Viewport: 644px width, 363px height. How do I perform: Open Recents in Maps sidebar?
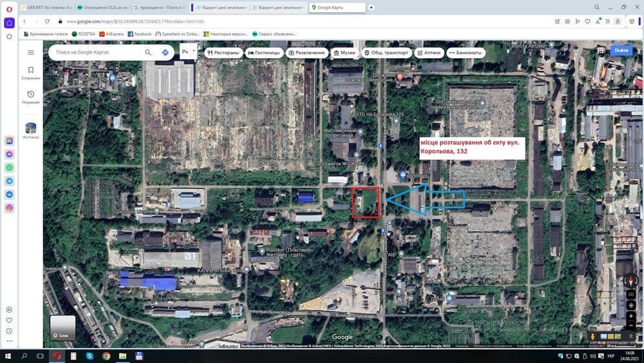pos(31,97)
